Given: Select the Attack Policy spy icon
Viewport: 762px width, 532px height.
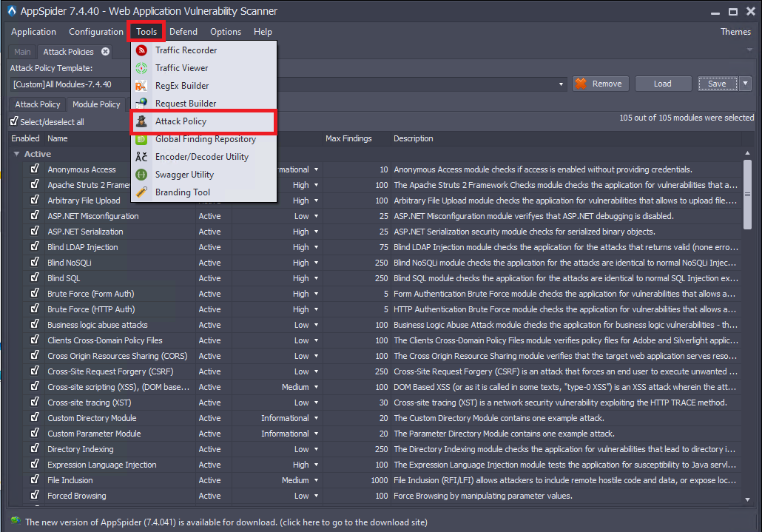Looking at the screenshot, I should [x=141, y=121].
